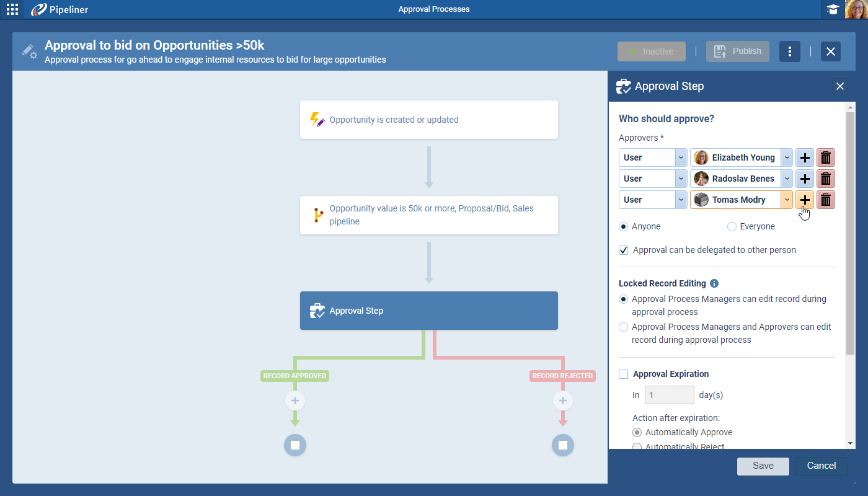Enable the Approval Expiration checkbox
The height and width of the screenshot is (496, 868).
coord(624,374)
